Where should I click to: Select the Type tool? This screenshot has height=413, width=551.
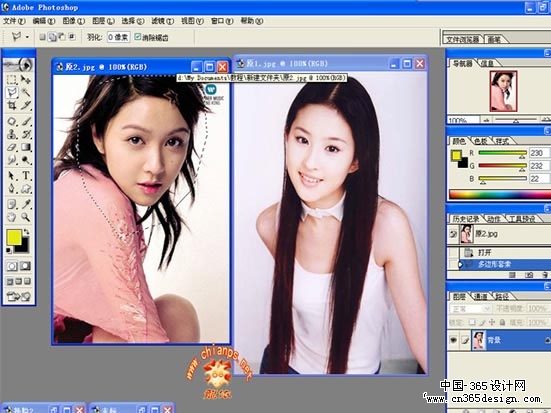[26, 175]
